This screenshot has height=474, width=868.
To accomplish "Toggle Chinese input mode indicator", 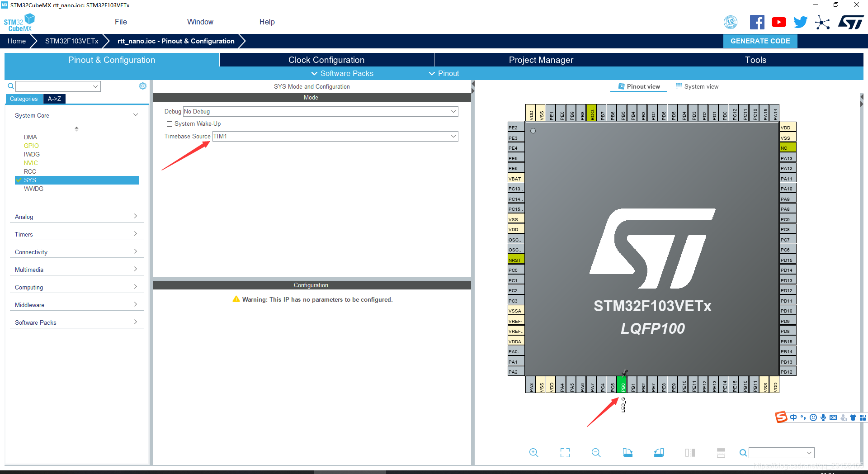I will click(793, 417).
